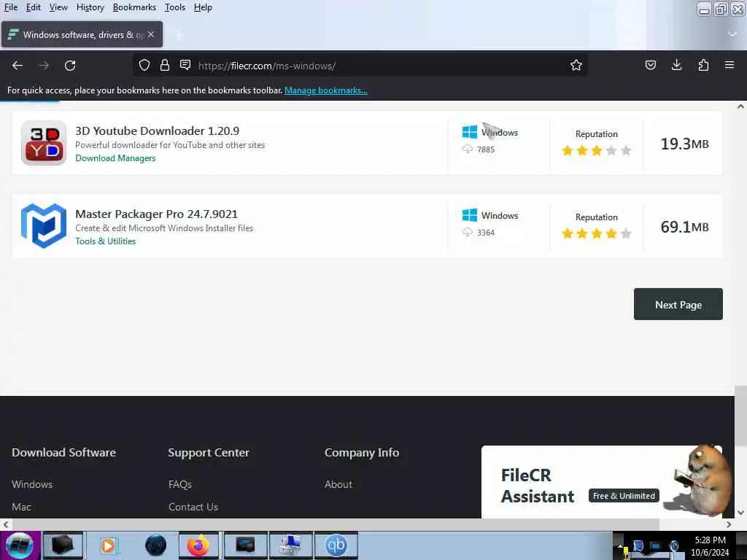This screenshot has height=560, width=747.
Task: Click Windows platform icon for 3D Youtube Downloader
Action: pos(470,132)
